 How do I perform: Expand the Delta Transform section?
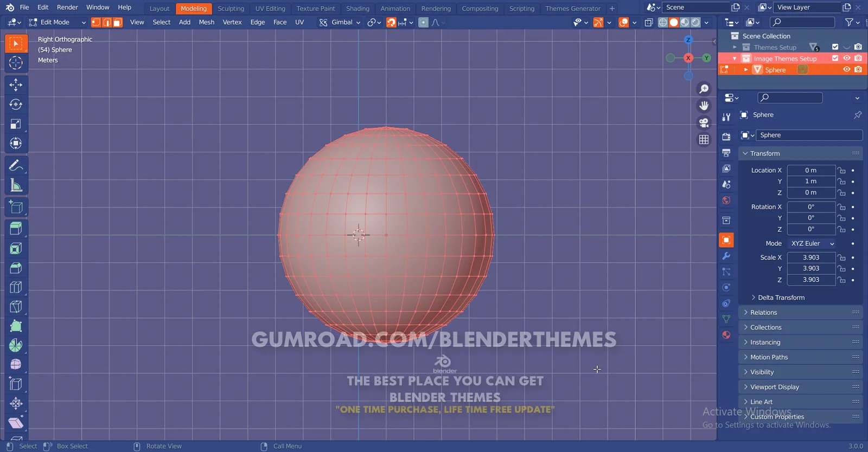781,298
